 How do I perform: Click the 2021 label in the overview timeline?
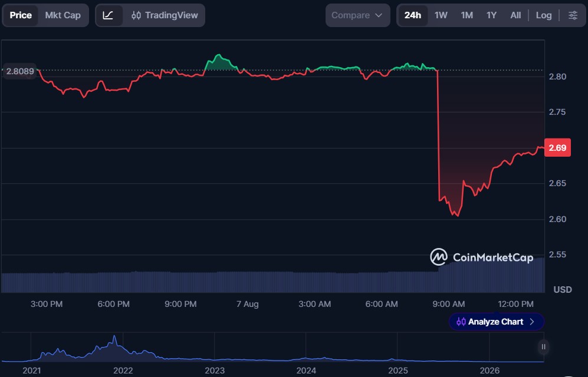tap(31, 371)
